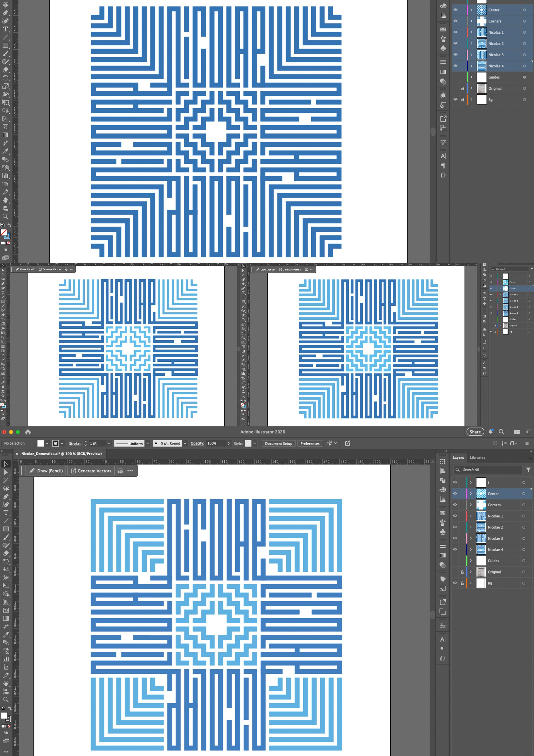534x756 pixels.
Task: Click the layers filter funnel icon
Action: pos(528,470)
